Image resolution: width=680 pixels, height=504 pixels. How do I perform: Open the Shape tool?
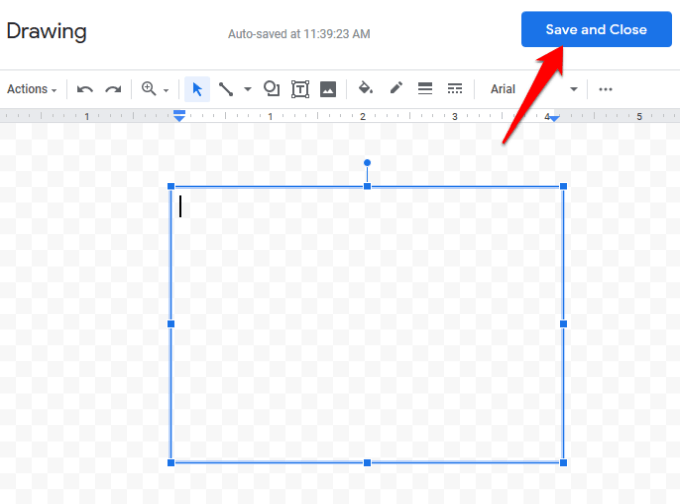click(x=271, y=88)
